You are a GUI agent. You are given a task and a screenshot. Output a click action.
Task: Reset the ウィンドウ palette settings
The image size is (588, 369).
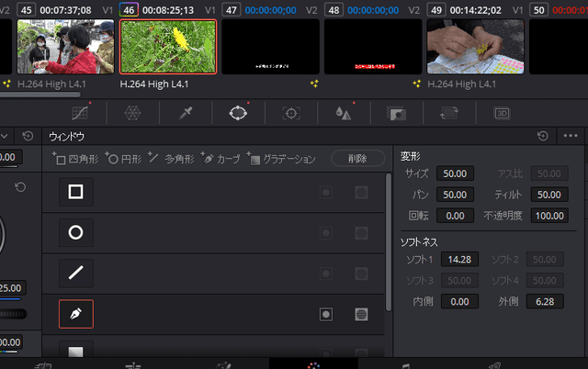543,136
